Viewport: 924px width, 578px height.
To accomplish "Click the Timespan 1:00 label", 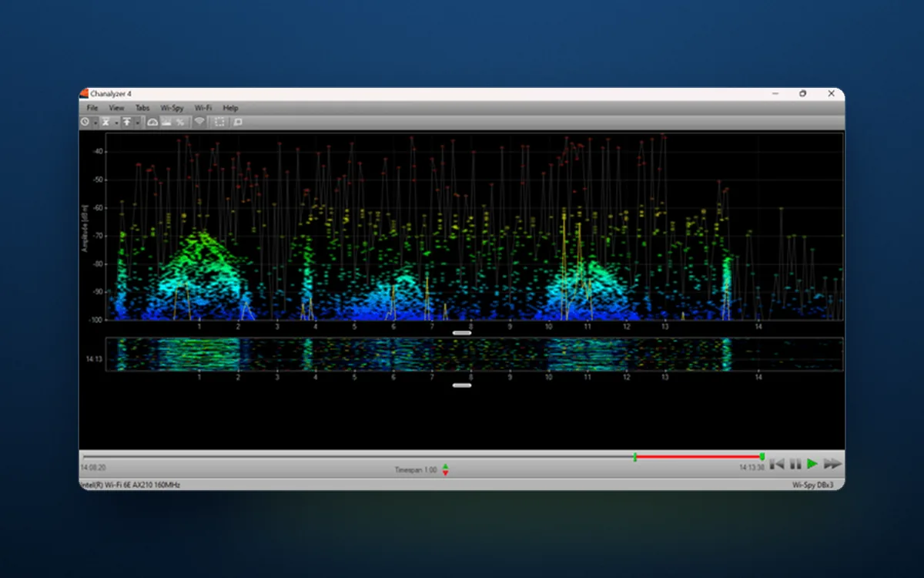I will coord(416,470).
